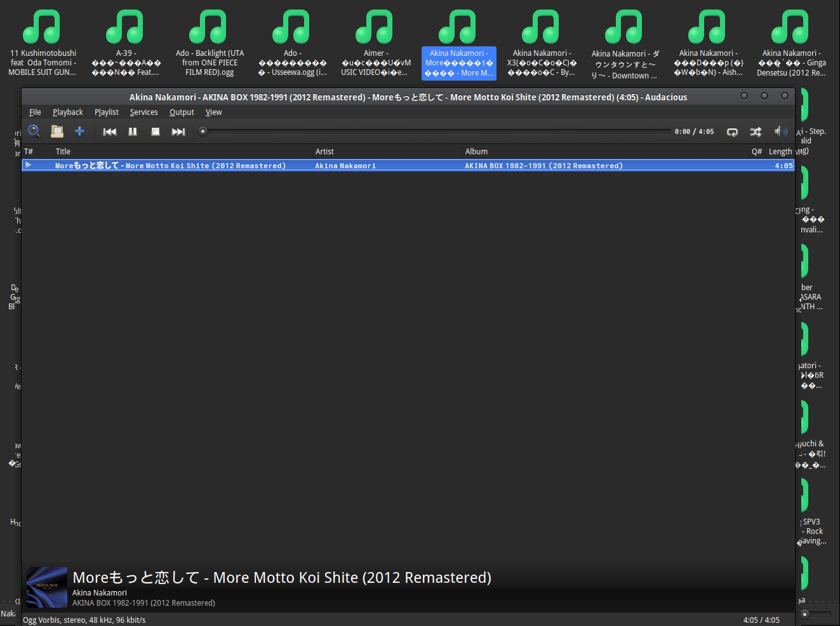Click the playback seek slider handle

click(x=203, y=131)
